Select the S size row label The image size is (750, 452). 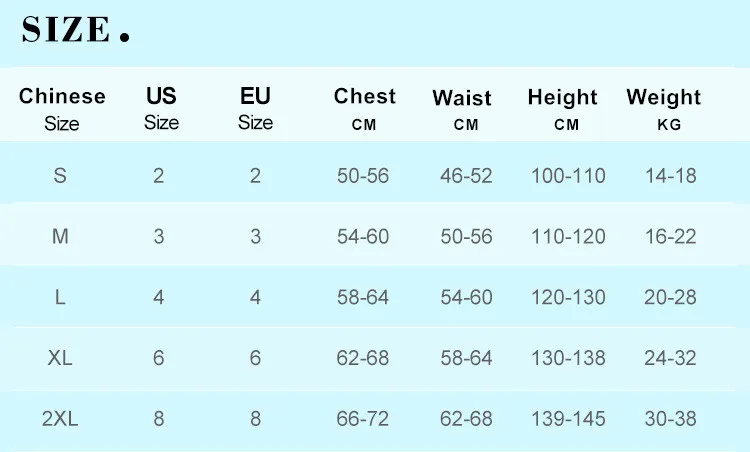pyautogui.click(x=60, y=176)
